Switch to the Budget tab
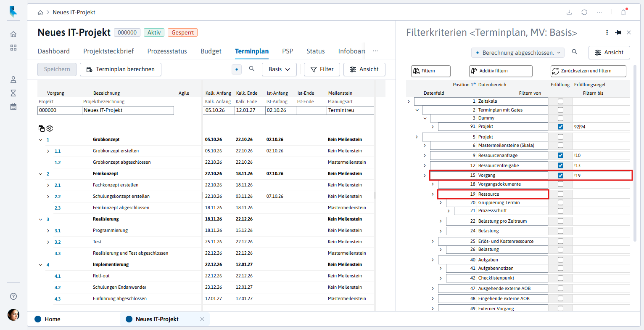 [x=211, y=51]
